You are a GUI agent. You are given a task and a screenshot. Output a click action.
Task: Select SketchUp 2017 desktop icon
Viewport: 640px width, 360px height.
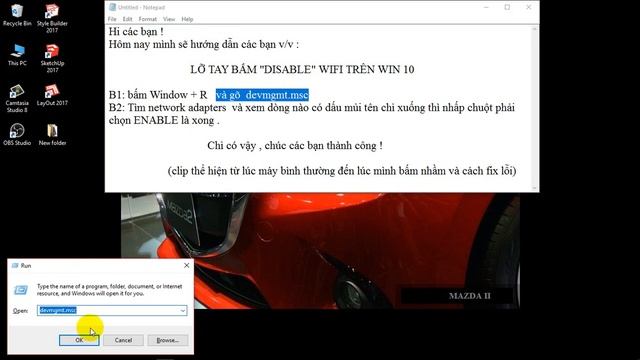52,58
